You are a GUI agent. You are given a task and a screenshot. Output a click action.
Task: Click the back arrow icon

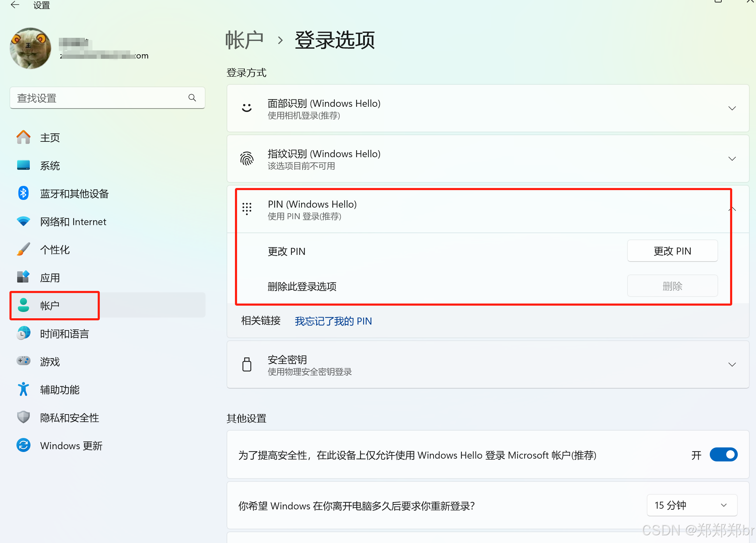click(x=15, y=5)
